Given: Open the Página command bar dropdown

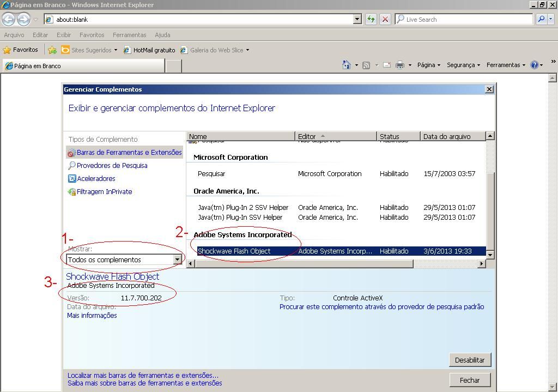Looking at the screenshot, I should [428, 65].
